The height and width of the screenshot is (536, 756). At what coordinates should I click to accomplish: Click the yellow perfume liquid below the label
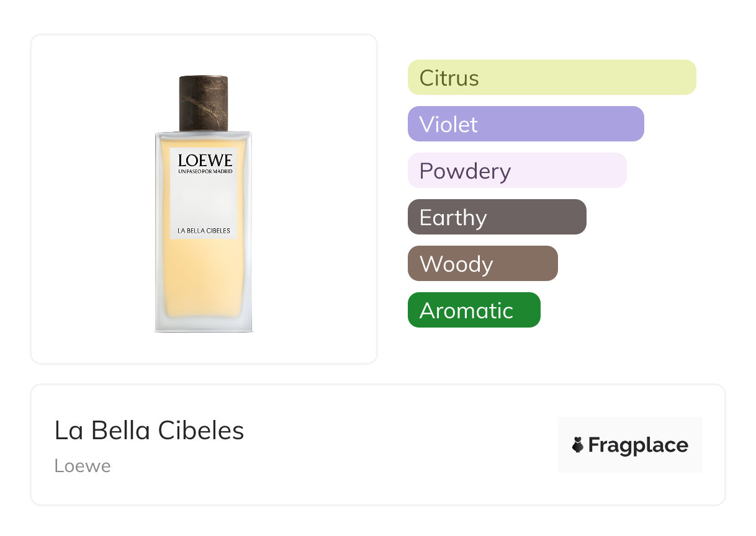[x=204, y=279]
